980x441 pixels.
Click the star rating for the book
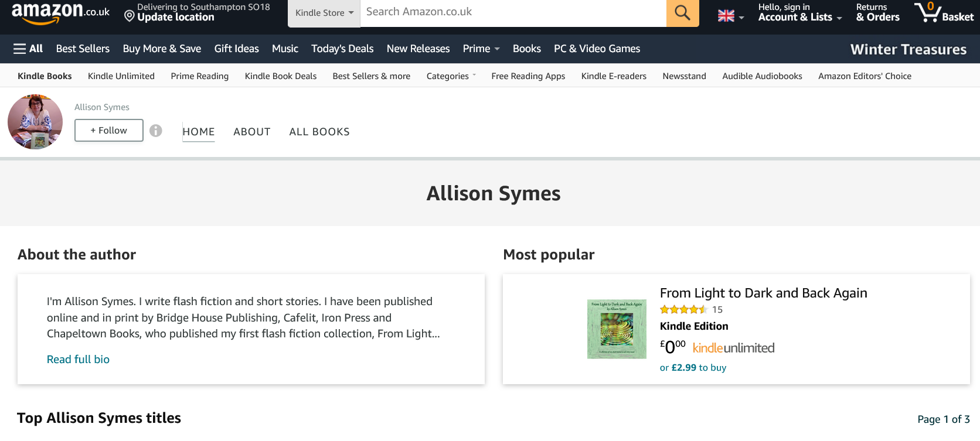pos(683,310)
